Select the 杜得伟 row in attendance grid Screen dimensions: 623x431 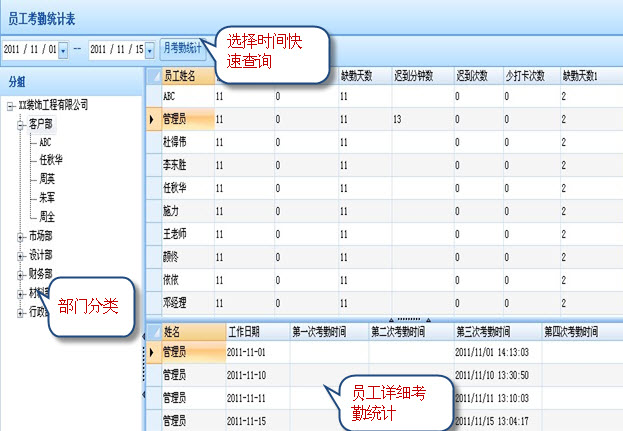[174, 142]
